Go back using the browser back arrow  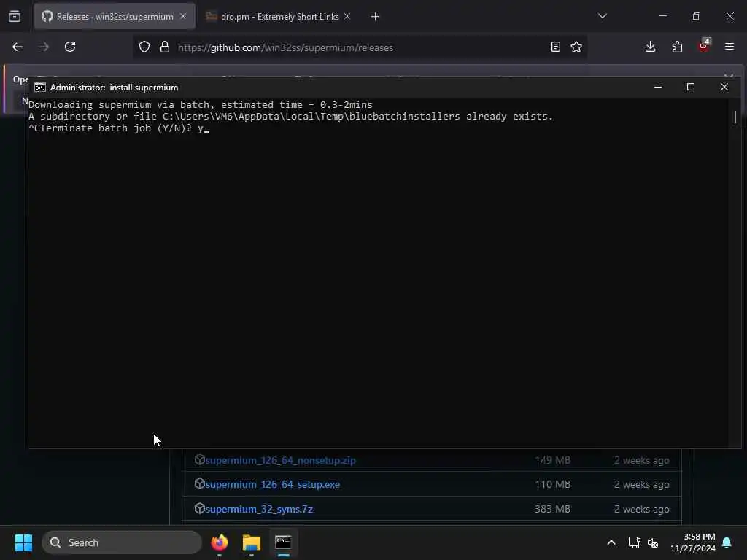point(18,47)
